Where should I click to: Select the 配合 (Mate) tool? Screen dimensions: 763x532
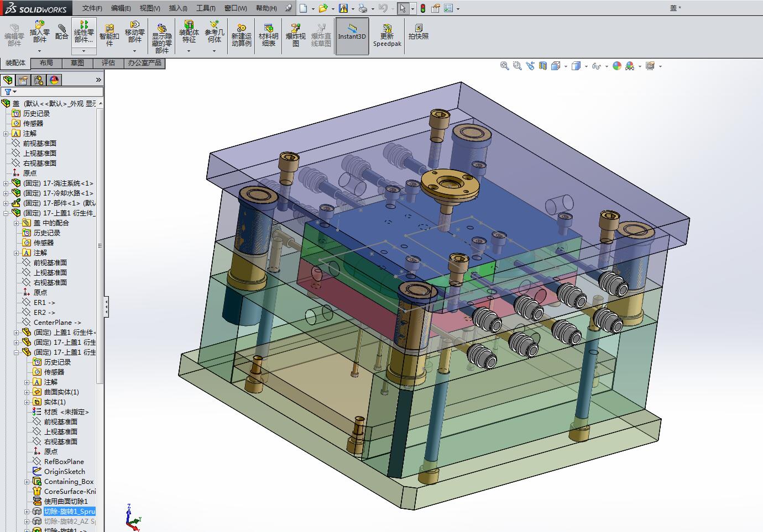coord(62,32)
